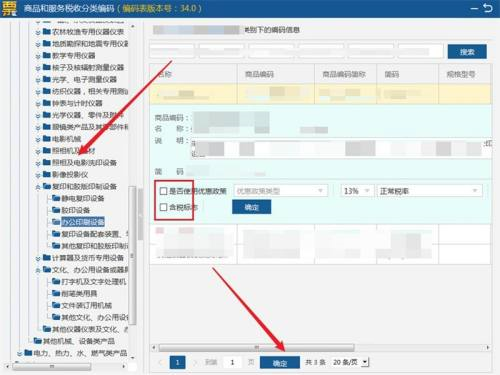This screenshot has height=375, width=500.
Task: Click the return arrow icon in the title bar
Action: (x=488, y=8)
